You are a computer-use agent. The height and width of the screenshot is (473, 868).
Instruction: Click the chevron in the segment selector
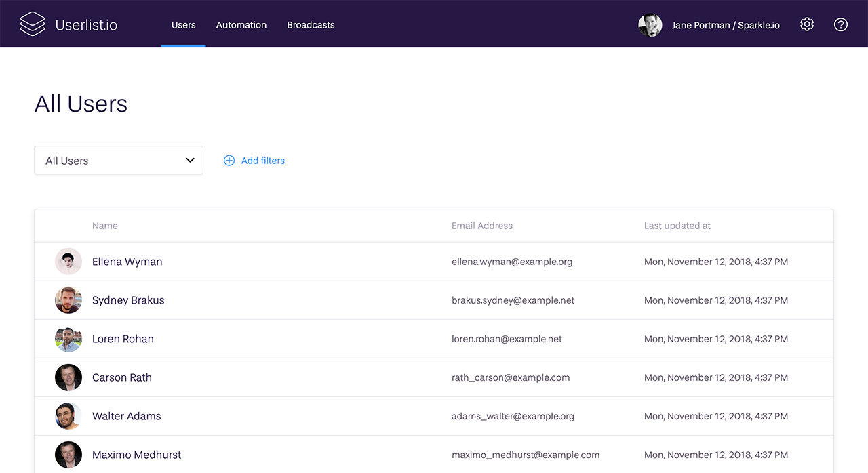189,160
